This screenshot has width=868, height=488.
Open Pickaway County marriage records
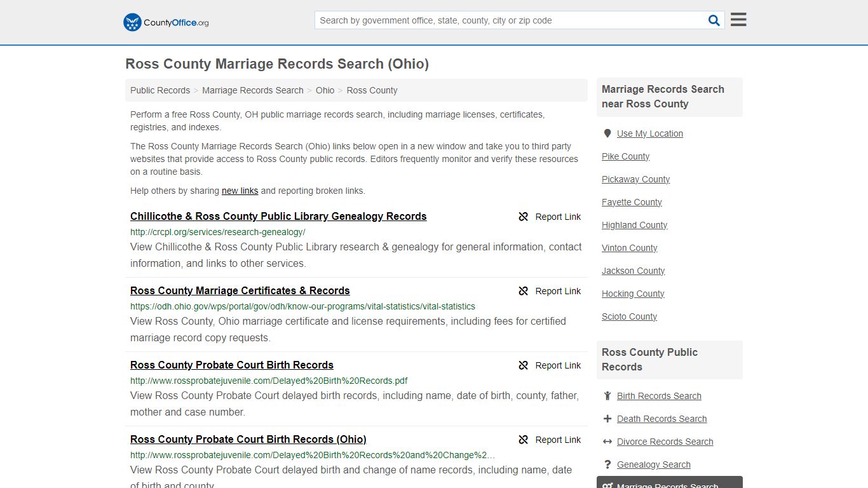(x=635, y=179)
